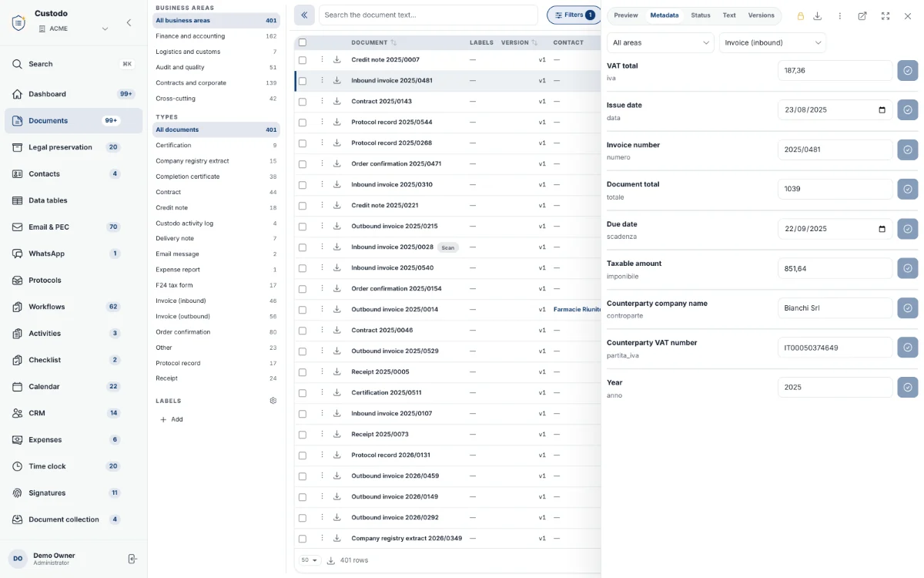Download Credit note 2025/0007 file
The height and width of the screenshot is (578, 924).
click(x=336, y=59)
